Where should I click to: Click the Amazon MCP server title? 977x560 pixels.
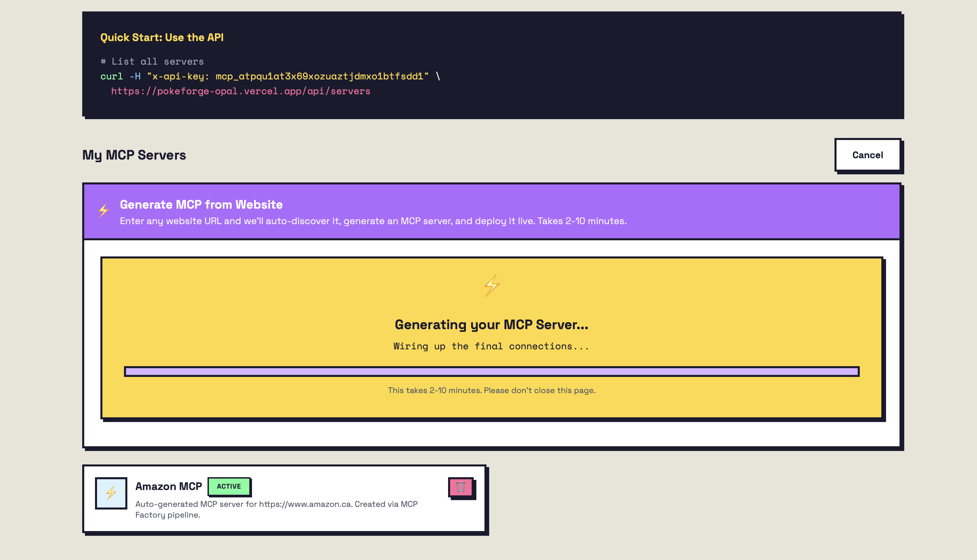(x=168, y=486)
